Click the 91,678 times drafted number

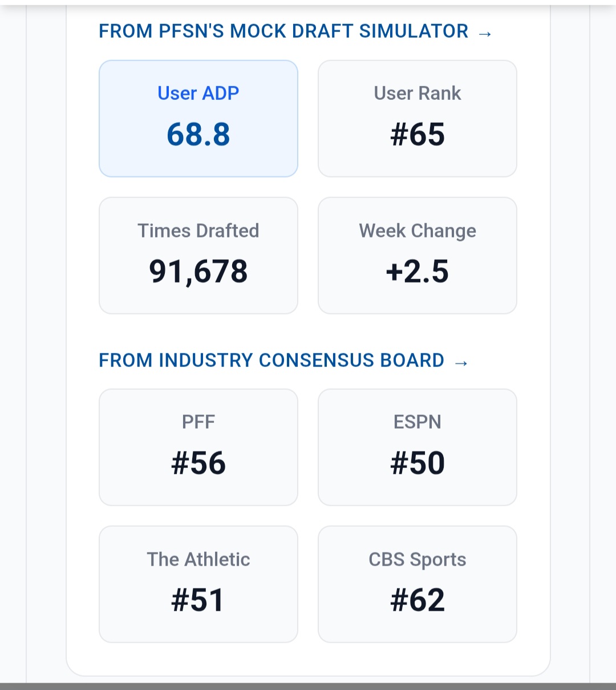pos(198,272)
